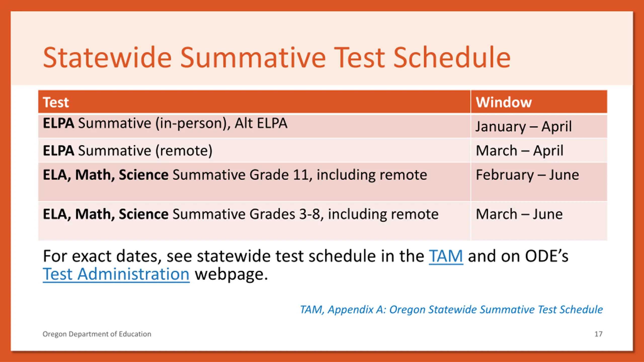Open the TAM hyperlink
Image resolution: width=644 pixels, height=362 pixels.
(x=446, y=256)
